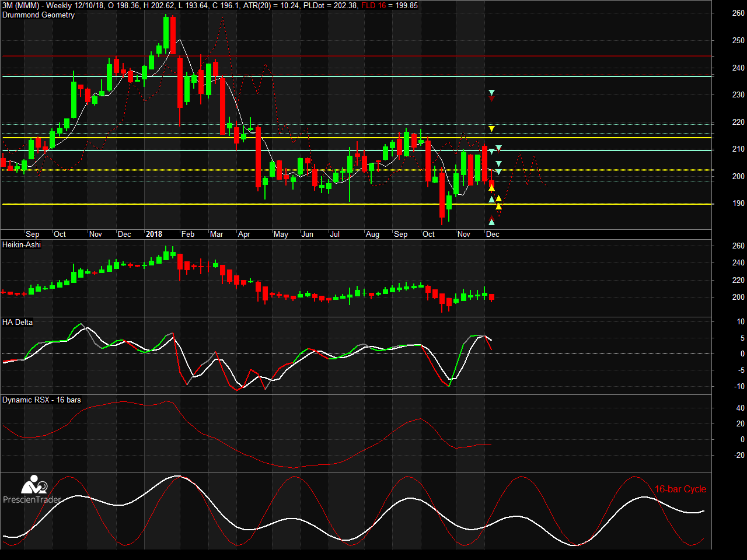This screenshot has width=747, height=560.
Task: Click the '3M (MMM) - Weekly 12/10/18' chart title
Action: pos(53,5)
